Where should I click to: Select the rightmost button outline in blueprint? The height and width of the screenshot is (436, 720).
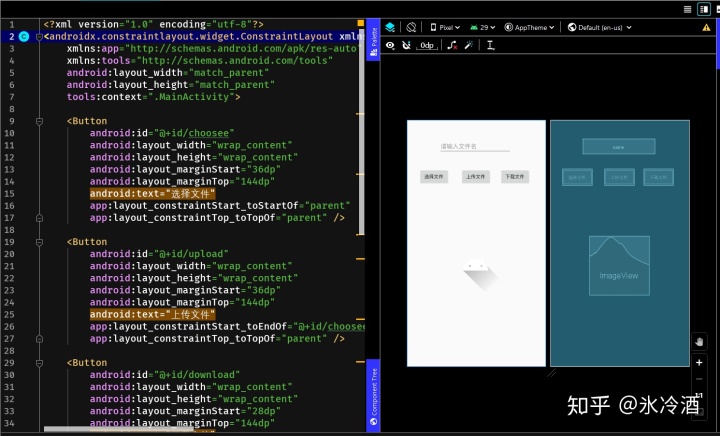tap(658, 177)
